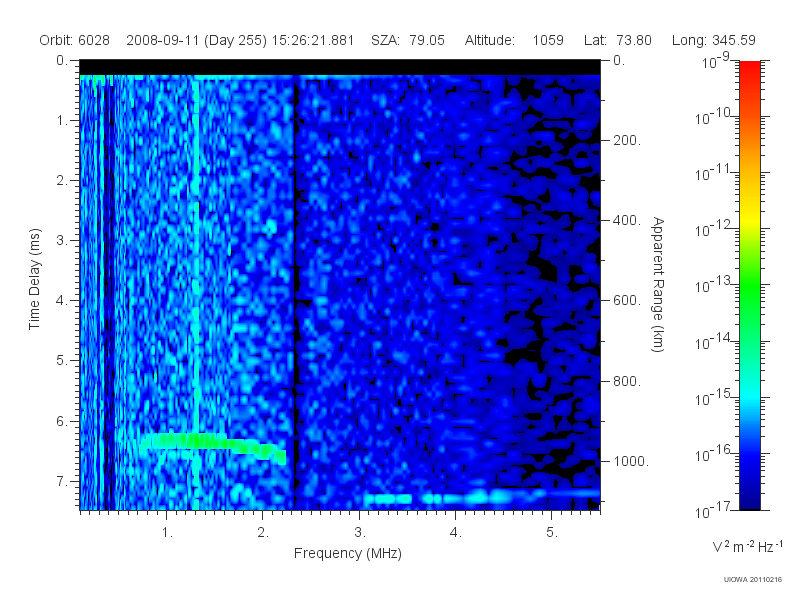Click time delay tick label '7.'
The height and width of the screenshot is (600, 800).
[62, 481]
